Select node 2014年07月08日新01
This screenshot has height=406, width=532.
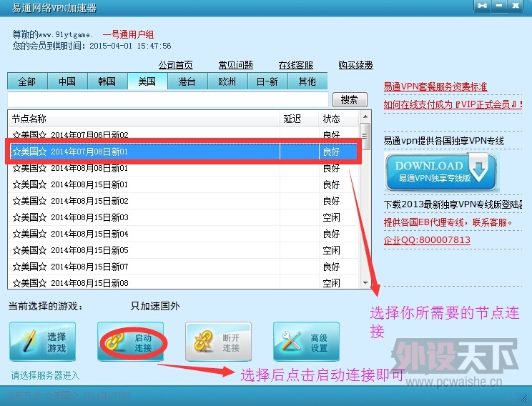(183, 152)
